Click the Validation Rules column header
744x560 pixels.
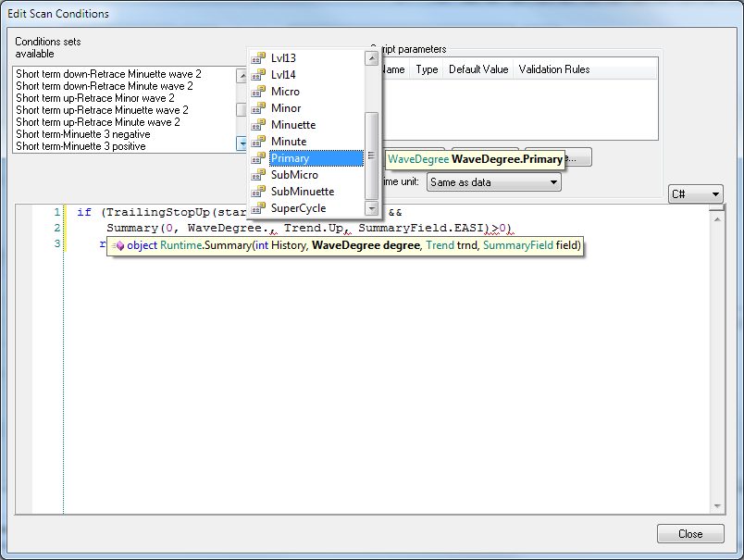[x=554, y=68]
